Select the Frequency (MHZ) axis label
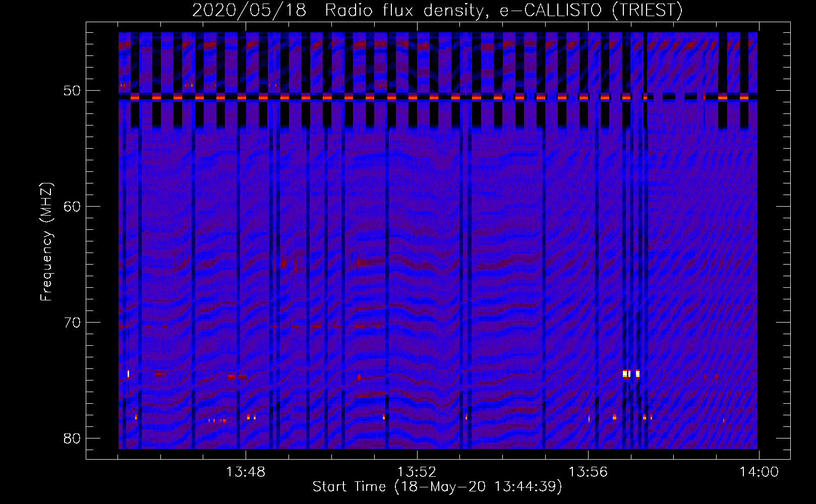Viewport: 816px width, 504px height. click(x=46, y=241)
